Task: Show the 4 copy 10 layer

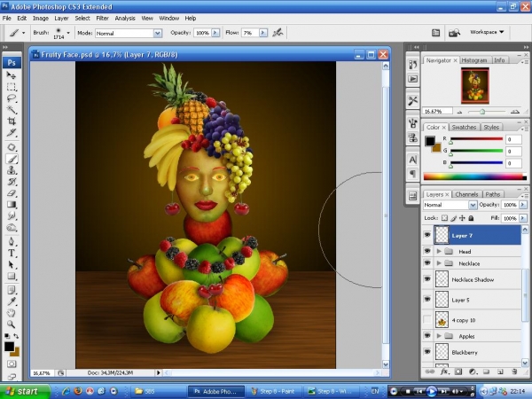Action: [x=427, y=319]
